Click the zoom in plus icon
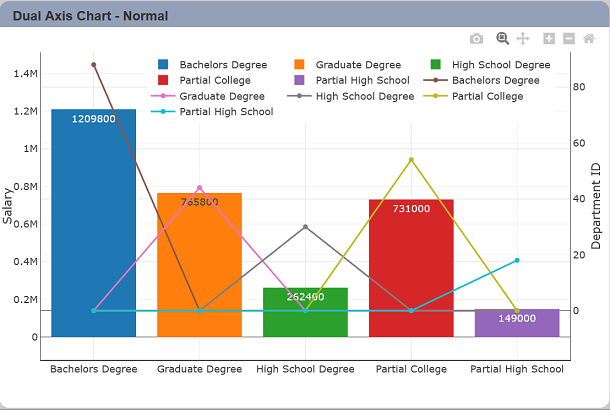Screen dimensions: 610x410 pyautogui.click(x=549, y=39)
